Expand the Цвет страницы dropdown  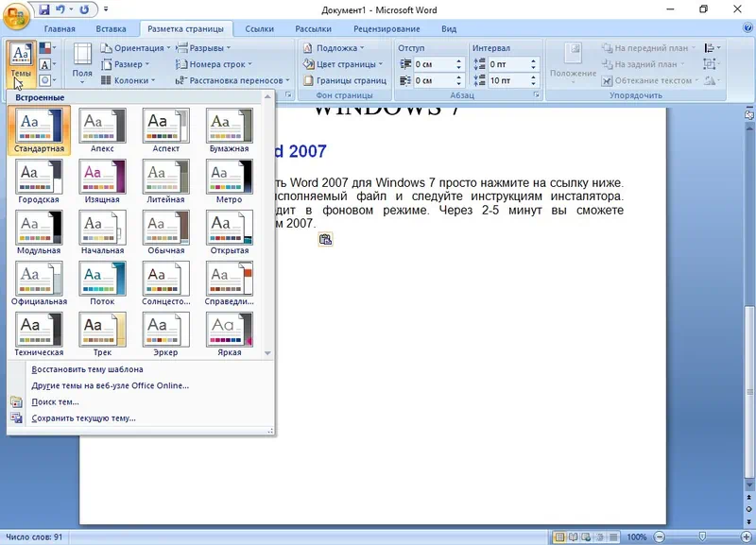[x=343, y=64]
